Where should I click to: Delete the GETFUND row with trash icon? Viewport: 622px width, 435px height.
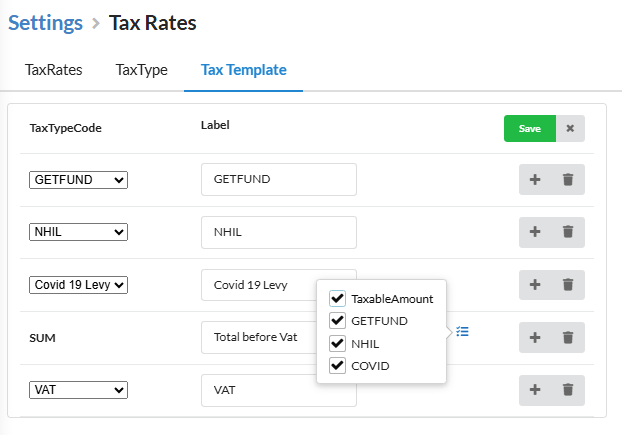point(568,180)
